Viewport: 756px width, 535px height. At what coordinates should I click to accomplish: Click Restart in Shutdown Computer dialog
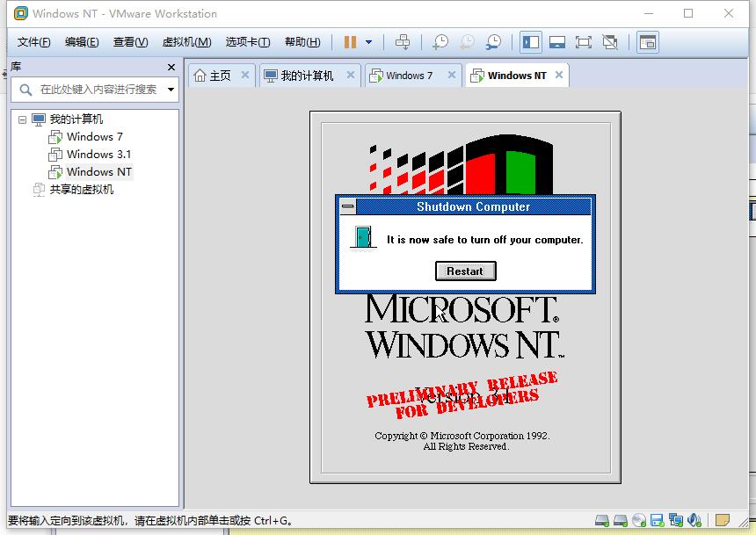tap(465, 271)
